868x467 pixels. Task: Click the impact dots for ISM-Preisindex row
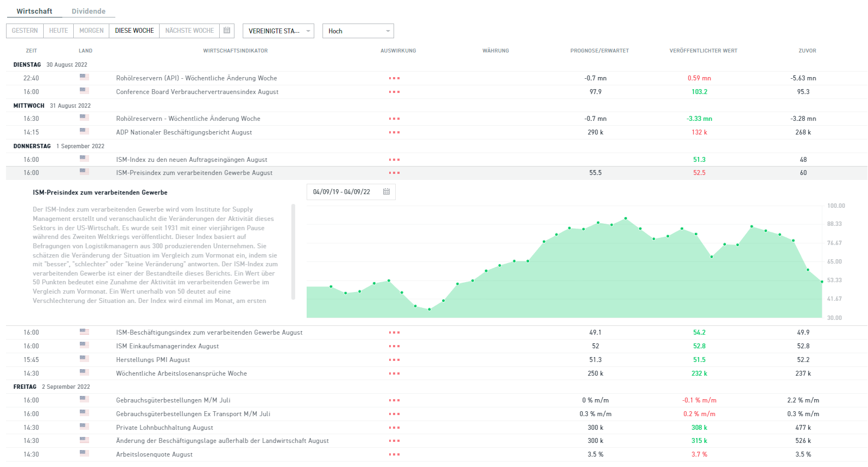pyautogui.click(x=395, y=173)
